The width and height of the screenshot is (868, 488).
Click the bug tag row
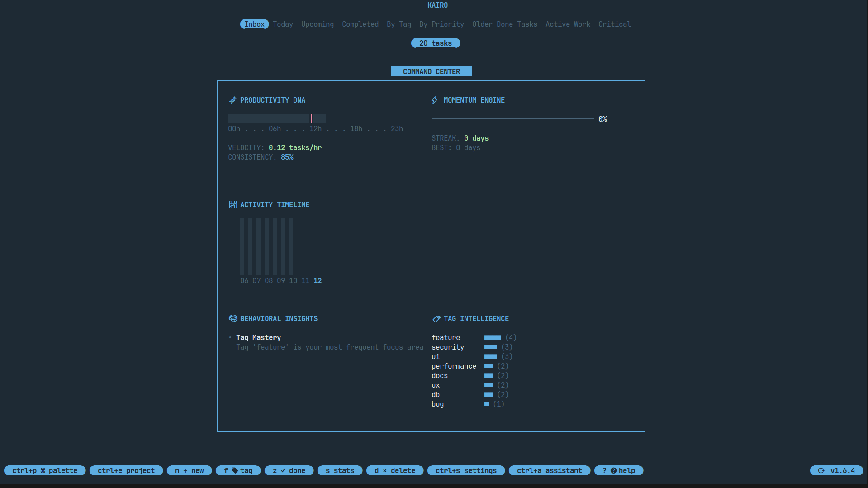[x=468, y=404]
